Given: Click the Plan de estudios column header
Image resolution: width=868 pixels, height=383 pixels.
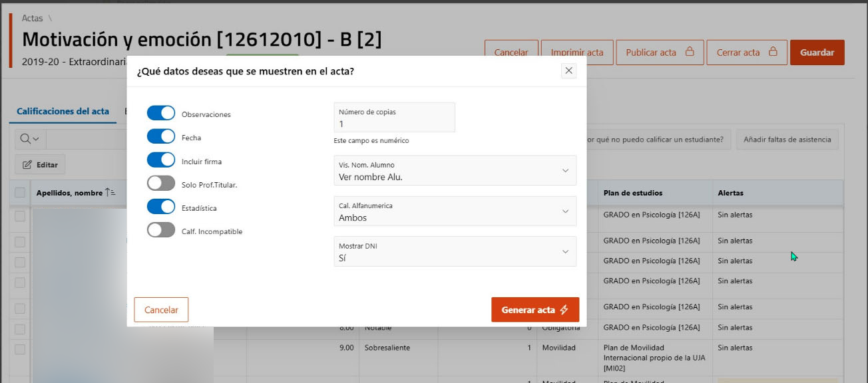Looking at the screenshot, I should (632, 193).
